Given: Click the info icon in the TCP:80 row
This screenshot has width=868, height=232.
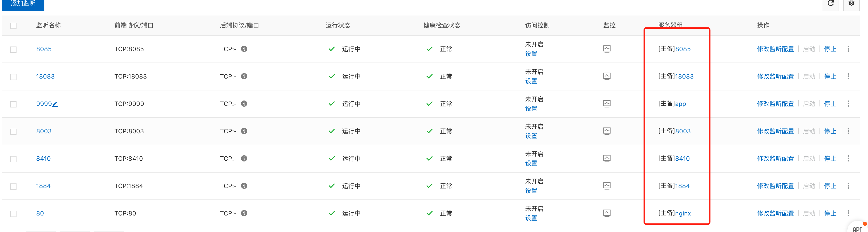Looking at the screenshot, I should click(x=244, y=213).
